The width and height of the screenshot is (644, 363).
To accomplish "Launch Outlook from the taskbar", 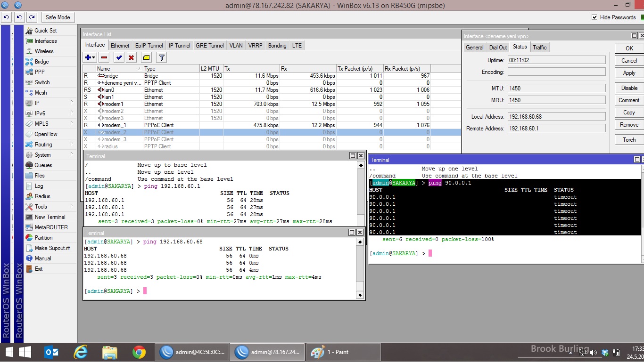I will pos(51,352).
